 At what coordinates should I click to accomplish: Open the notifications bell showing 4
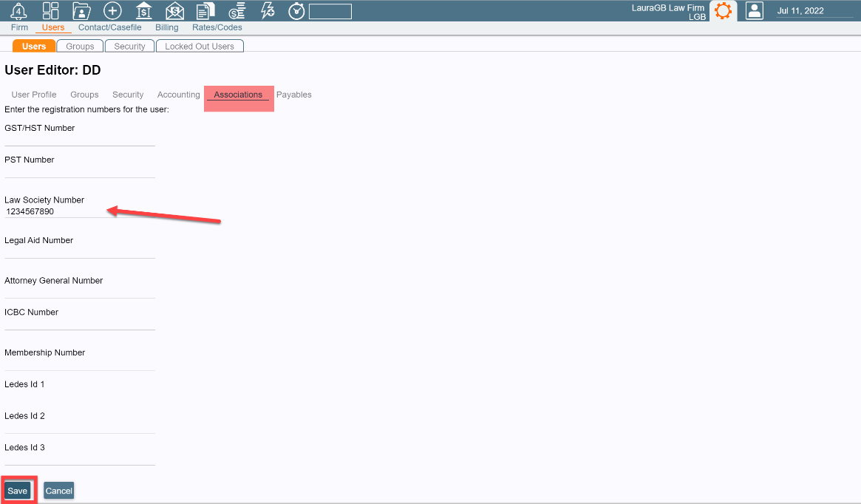tap(18, 10)
